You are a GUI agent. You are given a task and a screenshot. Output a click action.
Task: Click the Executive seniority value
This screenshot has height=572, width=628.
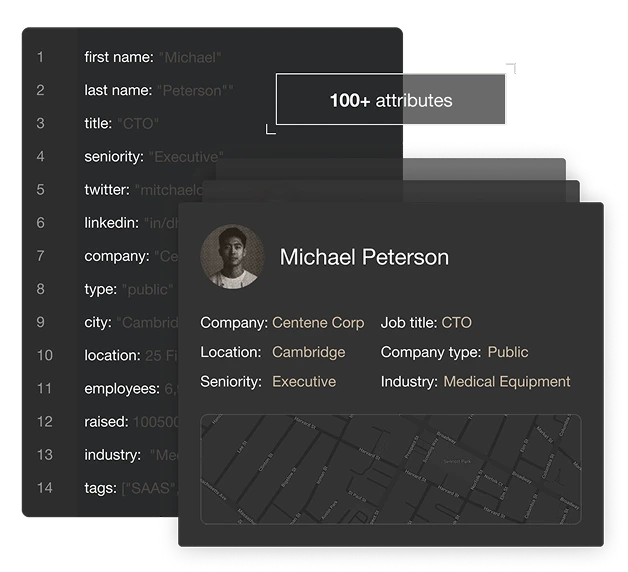[304, 381]
